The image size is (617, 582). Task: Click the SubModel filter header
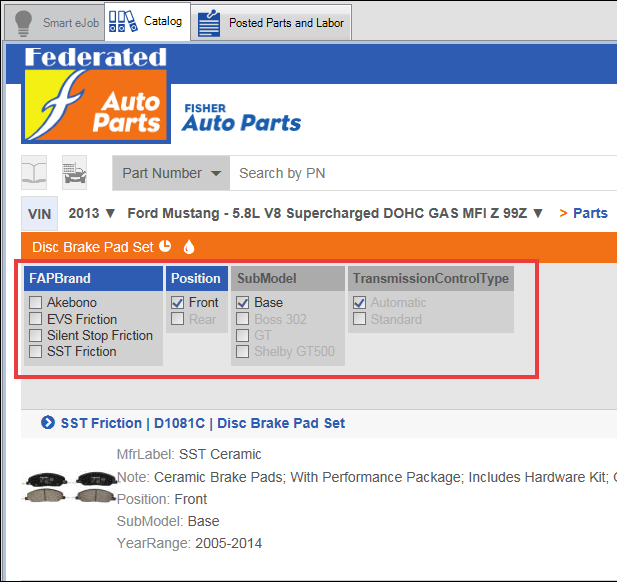coord(288,278)
